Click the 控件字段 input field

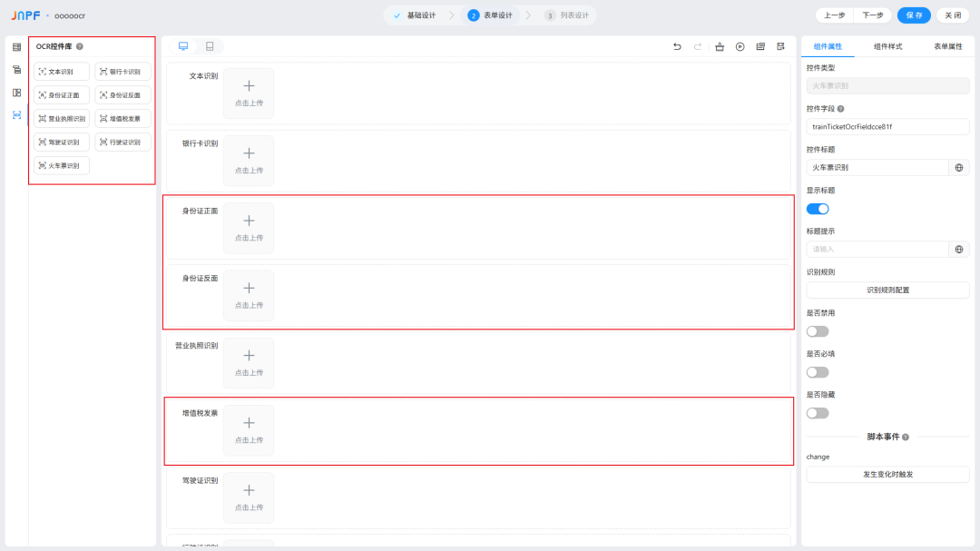point(887,126)
